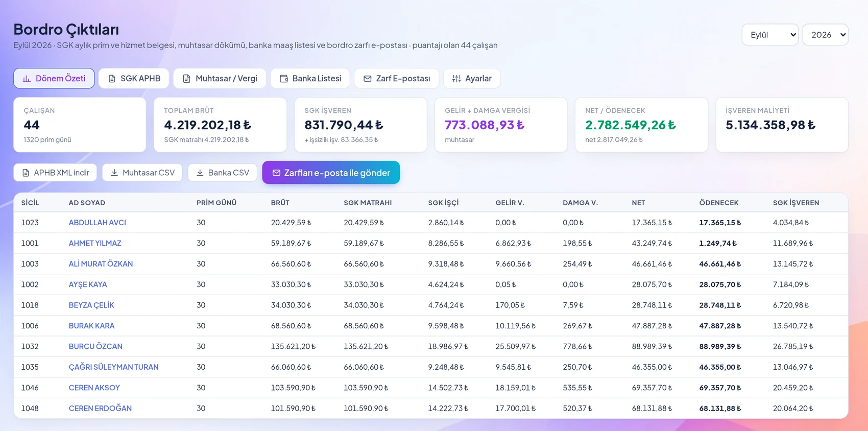Export Muhtasar CSV

pos(142,173)
